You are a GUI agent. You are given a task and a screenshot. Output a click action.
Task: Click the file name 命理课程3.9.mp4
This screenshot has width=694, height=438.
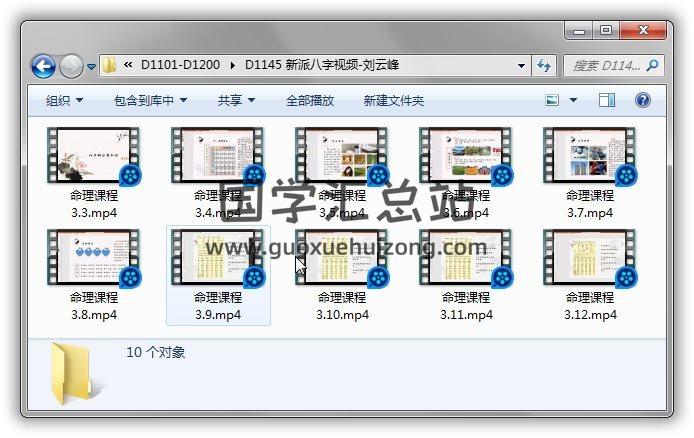click(x=218, y=306)
